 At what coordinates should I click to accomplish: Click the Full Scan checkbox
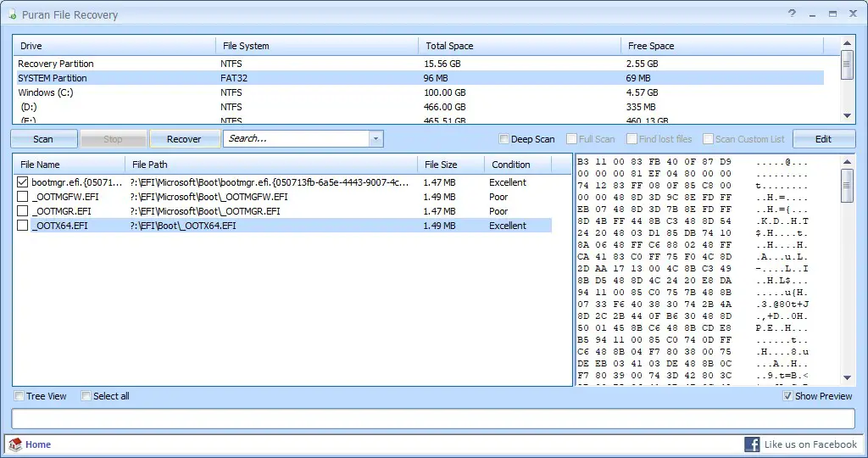(x=572, y=139)
